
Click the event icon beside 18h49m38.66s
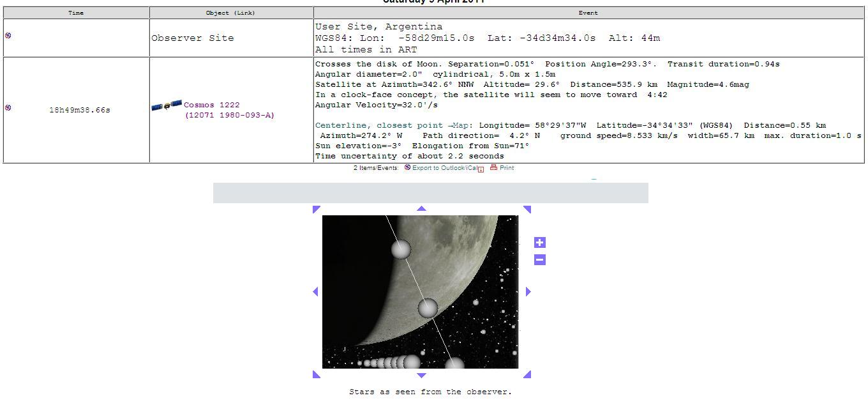coord(8,107)
